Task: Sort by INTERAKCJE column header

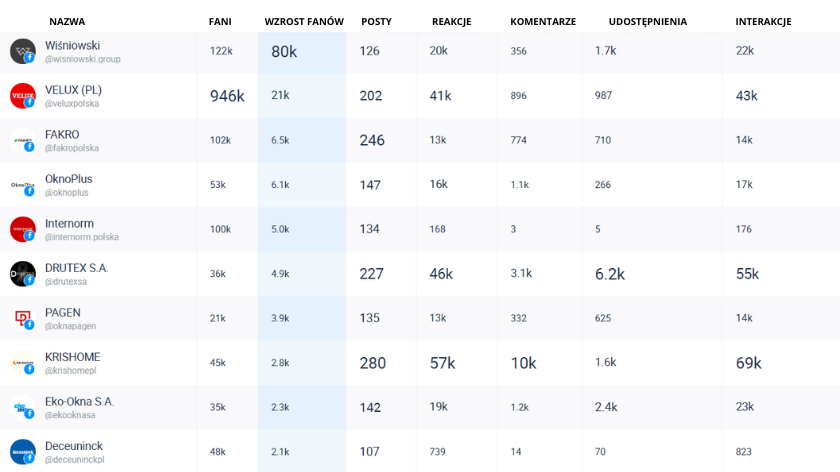Action: [x=763, y=21]
